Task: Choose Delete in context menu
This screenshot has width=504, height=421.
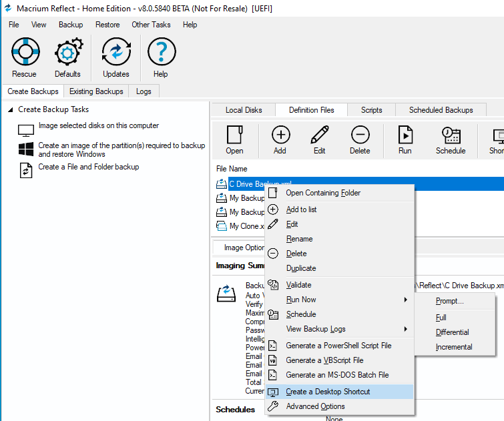Action: coord(339,254)
